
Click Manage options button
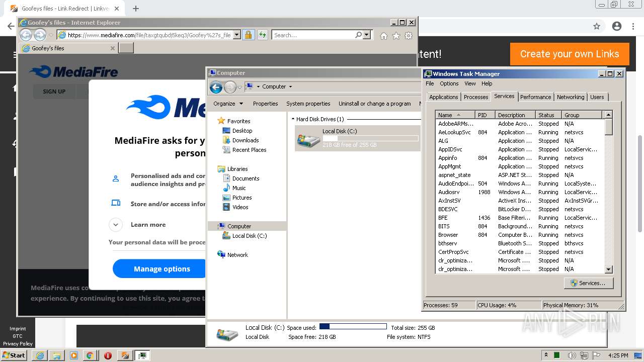[162, 269]
